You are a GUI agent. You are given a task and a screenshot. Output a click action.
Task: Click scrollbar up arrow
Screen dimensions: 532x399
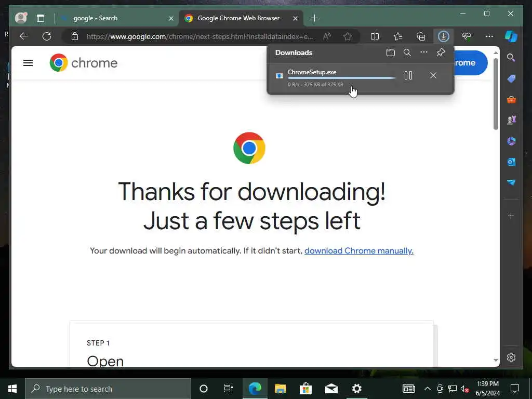(x=496, y=52)
